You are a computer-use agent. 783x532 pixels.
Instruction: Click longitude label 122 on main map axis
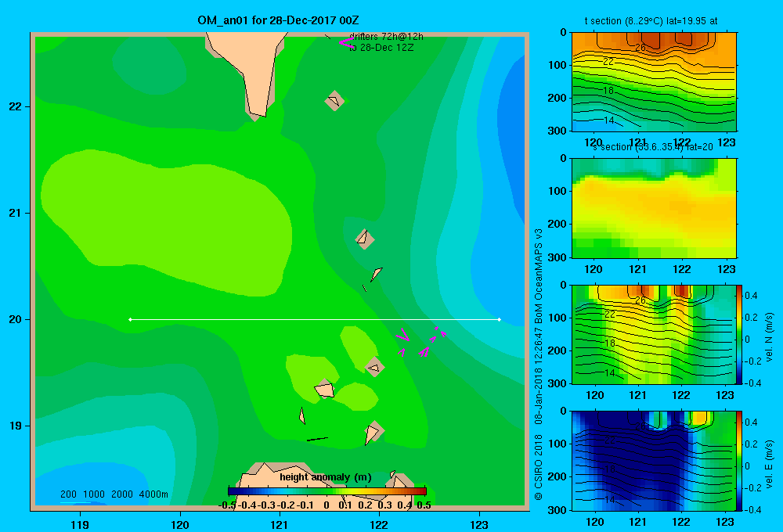pos(379,524)
